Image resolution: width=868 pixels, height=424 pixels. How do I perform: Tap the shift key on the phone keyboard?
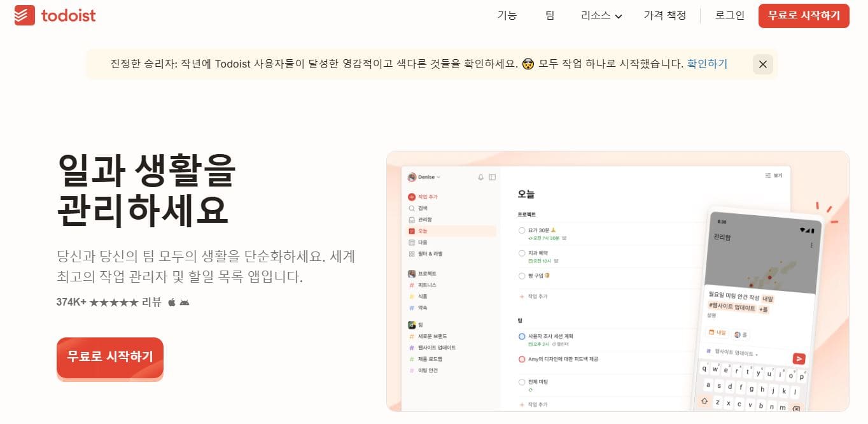704,400
